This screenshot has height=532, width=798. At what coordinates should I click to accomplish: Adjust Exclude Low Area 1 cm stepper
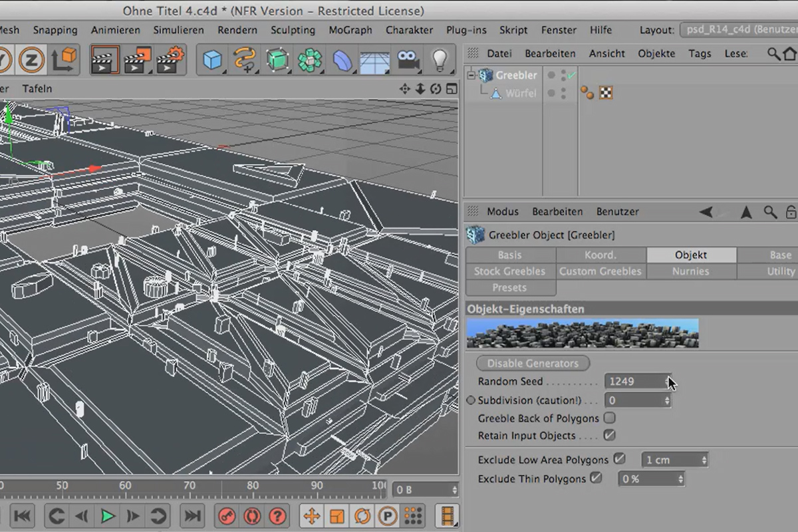pyautogui.click(x=704, y=460)
